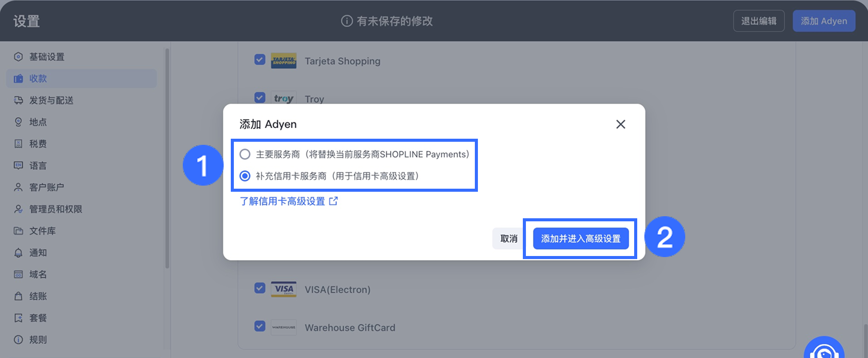
Task: Click the 管理员和权限 user icon
Action: tap(18, 209)
